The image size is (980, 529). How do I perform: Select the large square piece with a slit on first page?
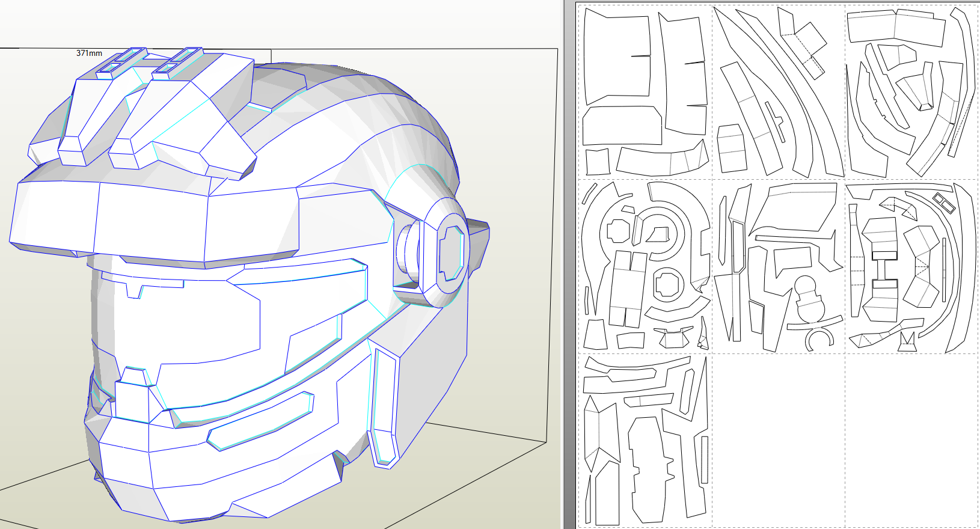617,57
